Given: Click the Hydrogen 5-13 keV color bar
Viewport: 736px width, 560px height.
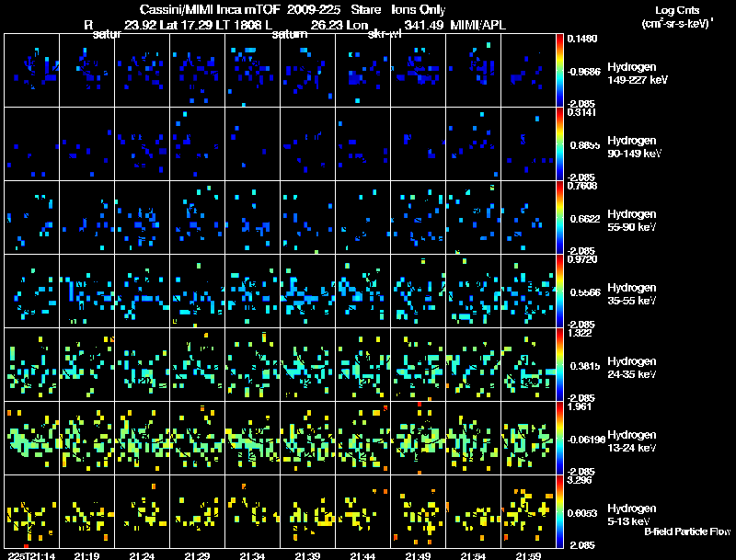Looking at the screenshot, I should click(559, 512).
